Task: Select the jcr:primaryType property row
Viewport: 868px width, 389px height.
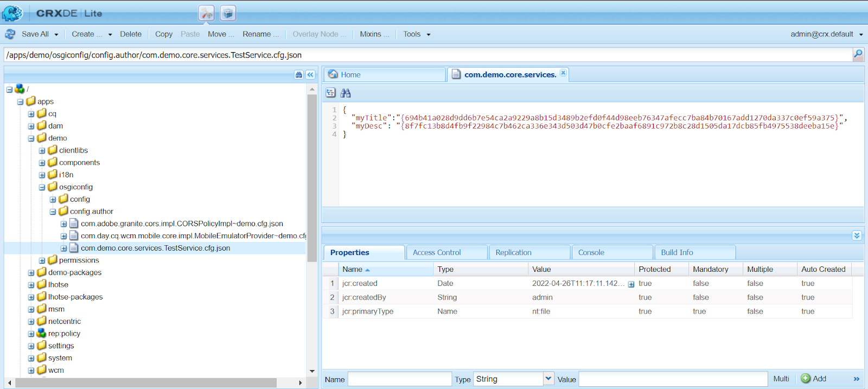Action: pyautogui.click(x=588, y=311)
